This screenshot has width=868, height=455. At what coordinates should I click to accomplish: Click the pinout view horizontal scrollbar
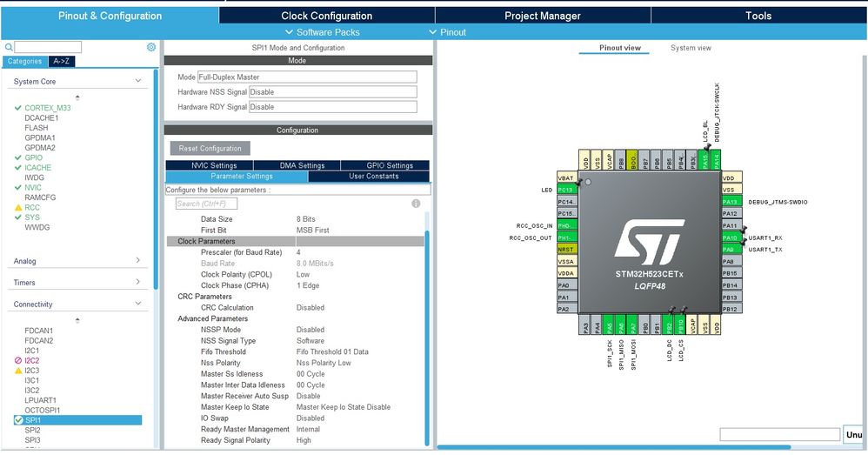coord(614,447)
